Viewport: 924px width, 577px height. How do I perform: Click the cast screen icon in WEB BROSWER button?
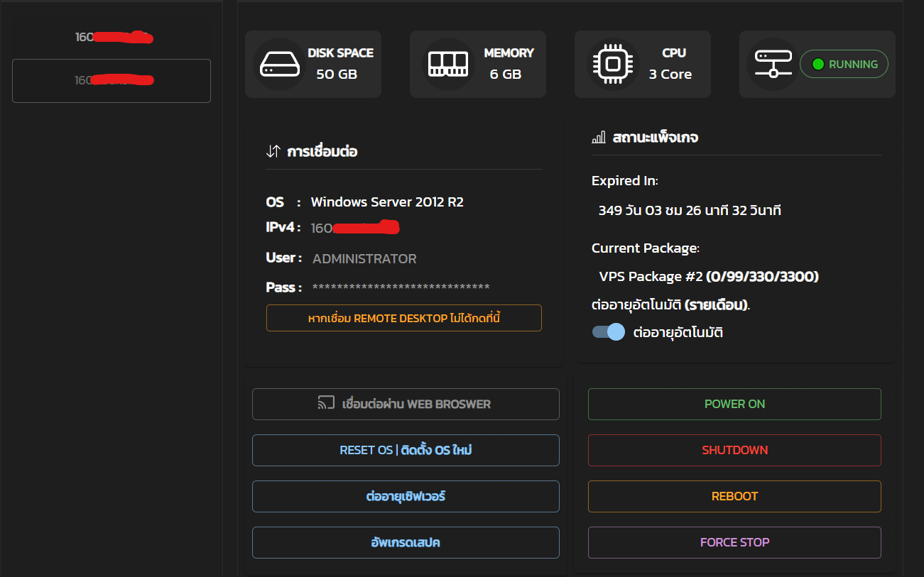coord(326,404)
